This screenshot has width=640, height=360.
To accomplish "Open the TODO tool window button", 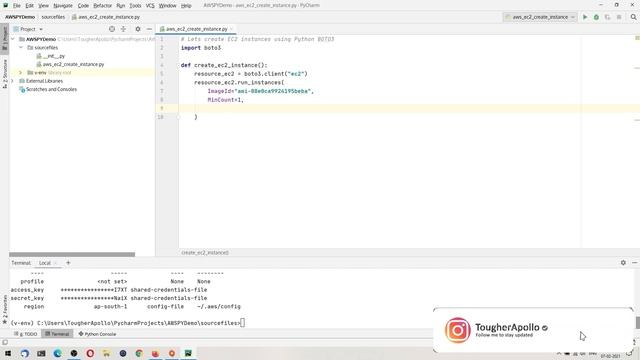I will click(x=25, y=334).
